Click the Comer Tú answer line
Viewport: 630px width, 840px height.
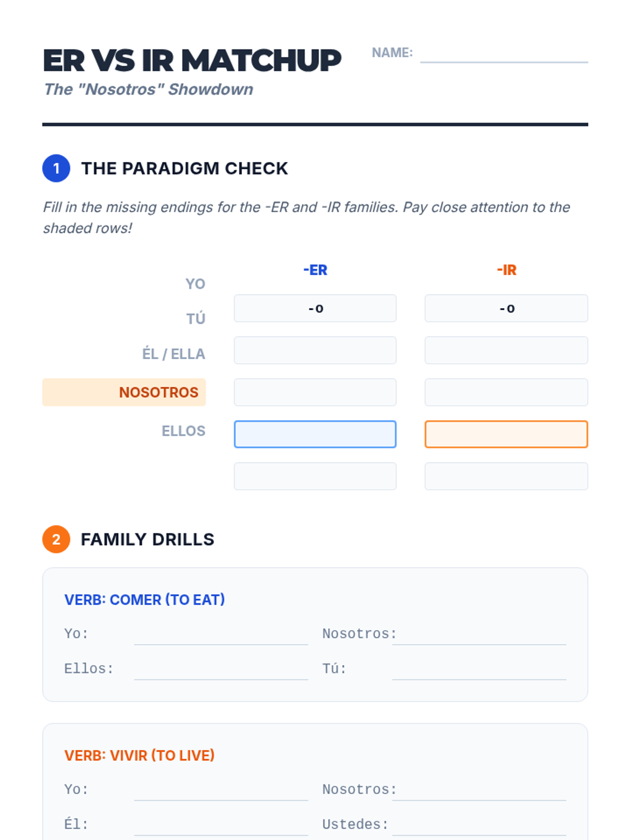pos(479,671)
